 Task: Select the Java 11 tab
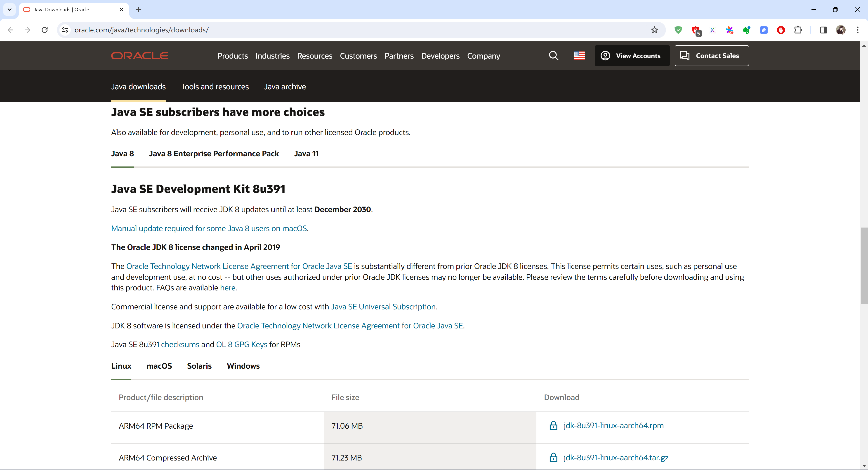(x=306, y=154)
